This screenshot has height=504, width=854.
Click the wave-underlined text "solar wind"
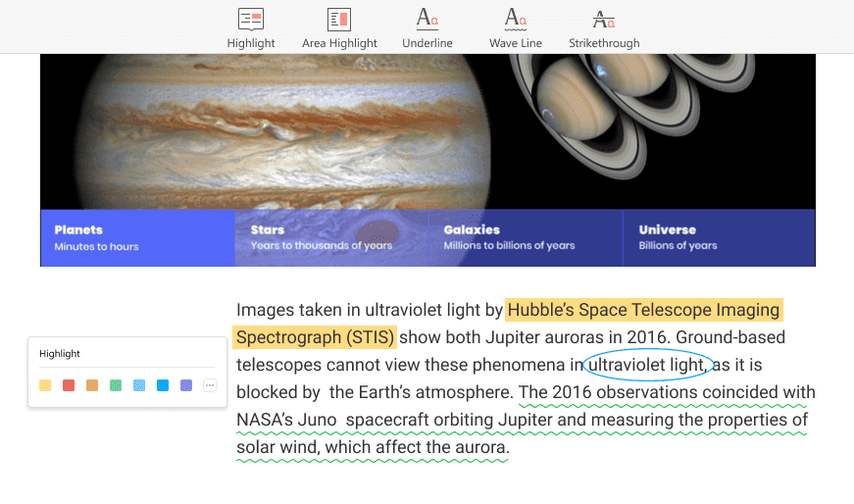[276, 448]
